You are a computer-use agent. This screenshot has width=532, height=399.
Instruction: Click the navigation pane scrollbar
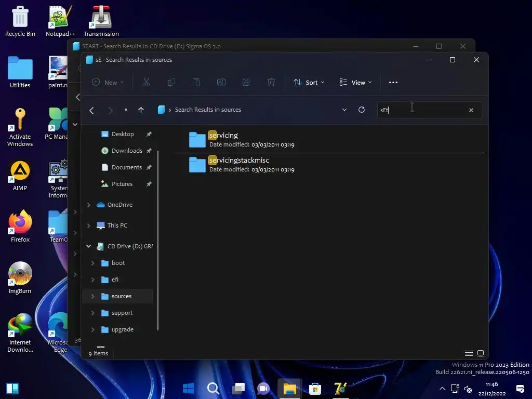tap(158, 240)
